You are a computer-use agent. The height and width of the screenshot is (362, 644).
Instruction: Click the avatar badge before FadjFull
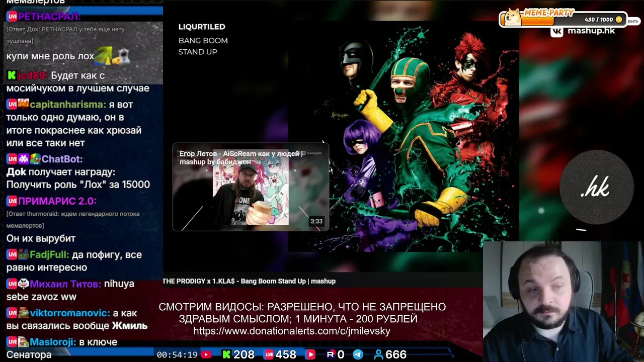[24, 255]
